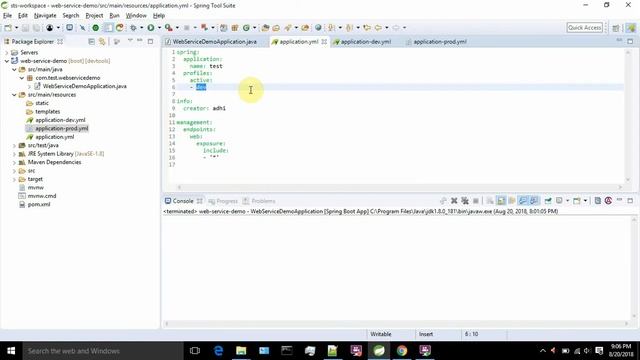The width and height of the screenshot is (640, 360).
Task: Expand the Servers node
Action: pos(7,53)
